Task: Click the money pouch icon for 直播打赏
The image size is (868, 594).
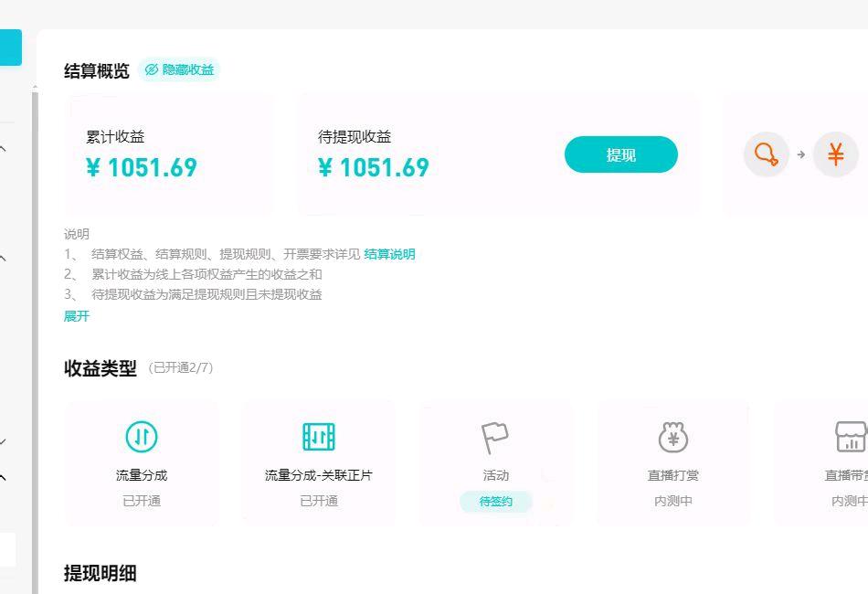Action: (x=672, y=437)
